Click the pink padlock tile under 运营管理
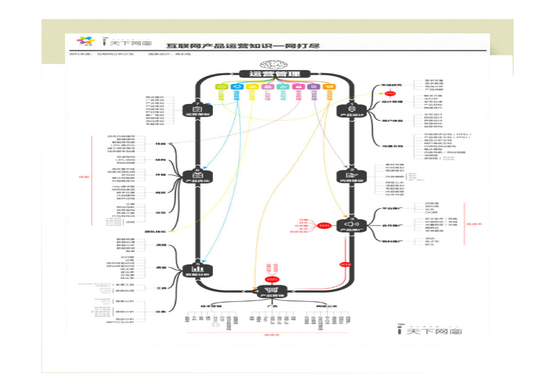This screenshot has width=555, height=392. pos(299,86)
